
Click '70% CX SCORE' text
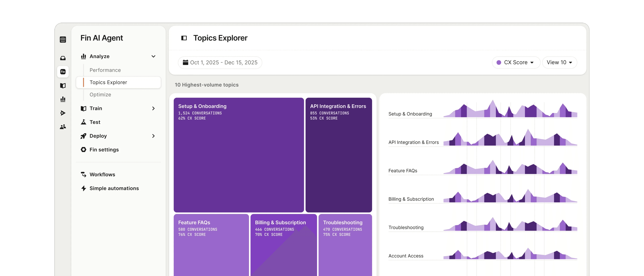(269, 235)
